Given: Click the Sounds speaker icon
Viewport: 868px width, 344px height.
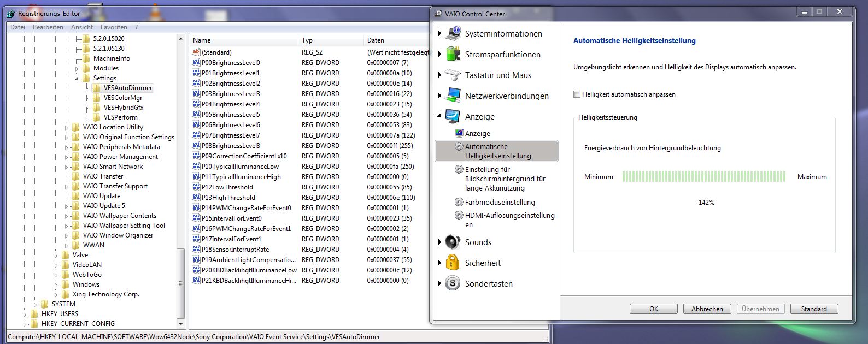Looking at the screenshot, I should (453, 242).
